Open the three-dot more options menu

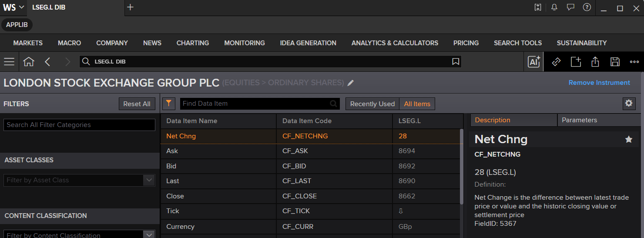tap(634, 62)
